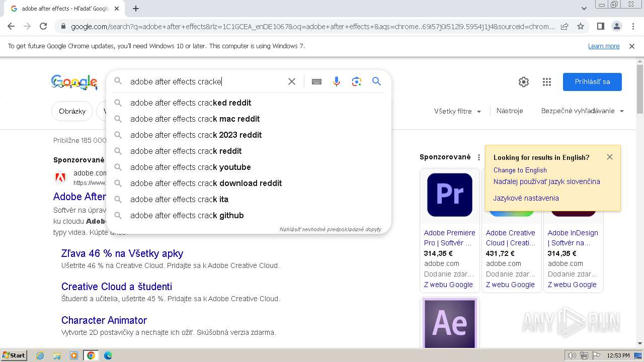Screen dimensions: 644x362
Task: Open Character Animator link
Action: pyautogui.click(x=104, y=320)
